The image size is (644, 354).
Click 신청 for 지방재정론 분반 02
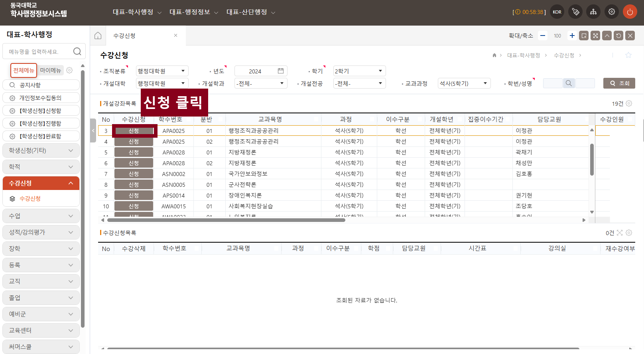click(x=134, y=163)
